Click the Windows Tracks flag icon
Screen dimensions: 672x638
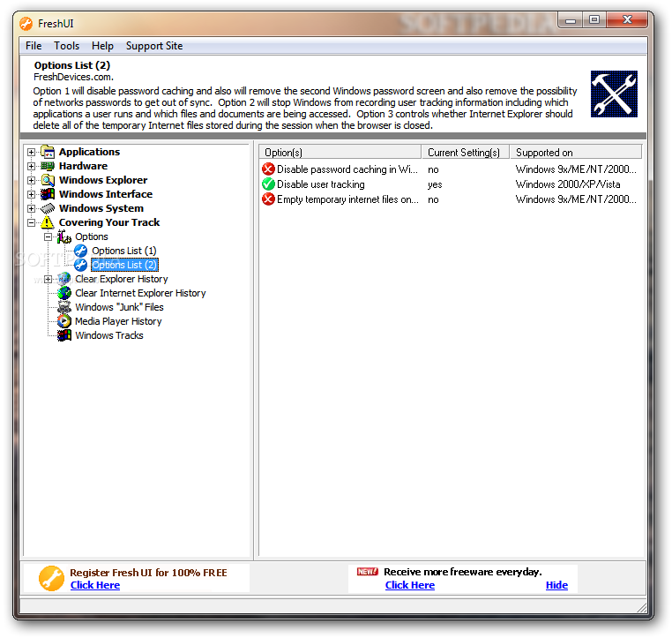(x=64, y=335)
